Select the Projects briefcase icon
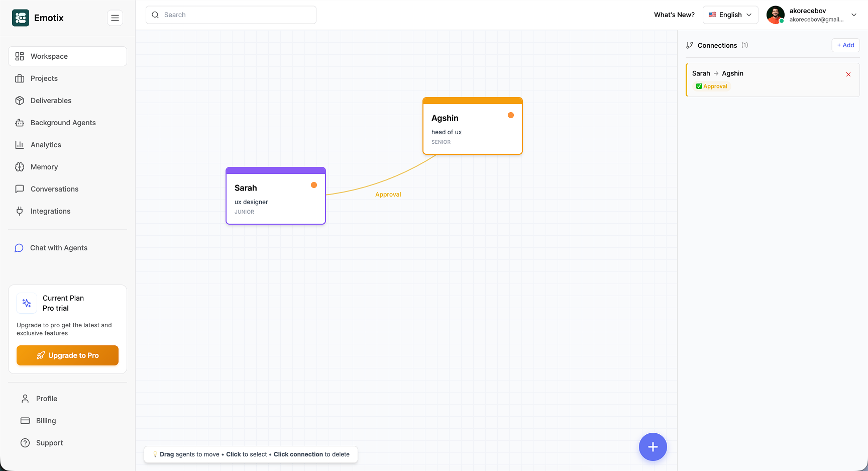Image resolution: width=868 pixels, height=471 pixels. (20, 78)
